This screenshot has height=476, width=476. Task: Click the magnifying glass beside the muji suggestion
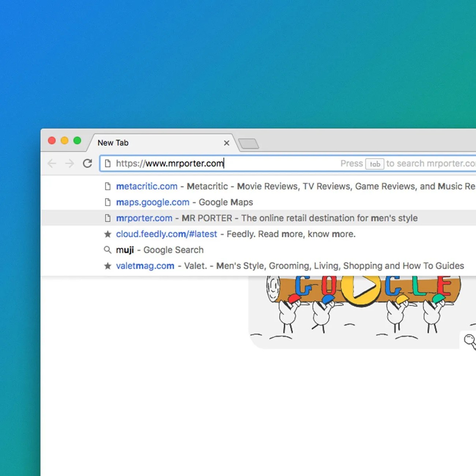point(108,250)
